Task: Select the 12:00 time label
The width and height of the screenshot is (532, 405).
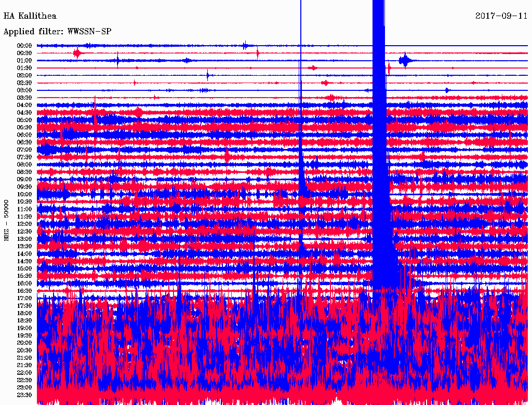Action: pyautogui.click(x=24, y=224)
